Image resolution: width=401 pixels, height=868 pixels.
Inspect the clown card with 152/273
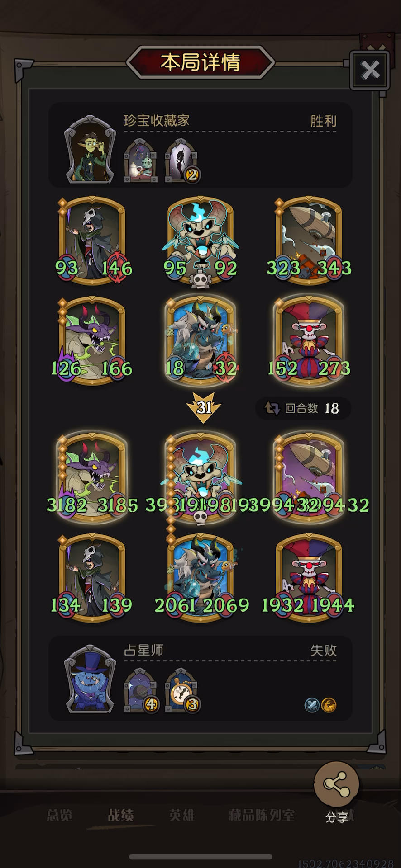(309, 341)
